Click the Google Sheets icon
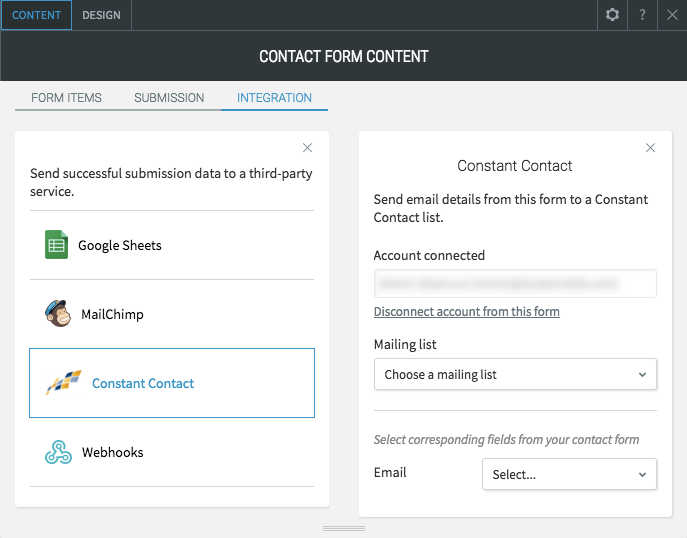This screenshot has height=538, width=687. click(57, 244)
